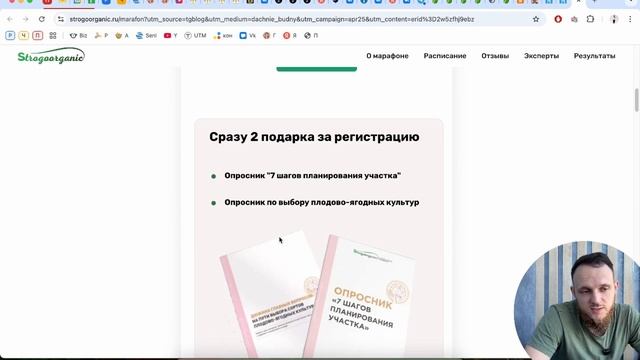Open 'Эксперты' navigation item
The width and height of the screenshot is (640, 360).
coord(541,56)
